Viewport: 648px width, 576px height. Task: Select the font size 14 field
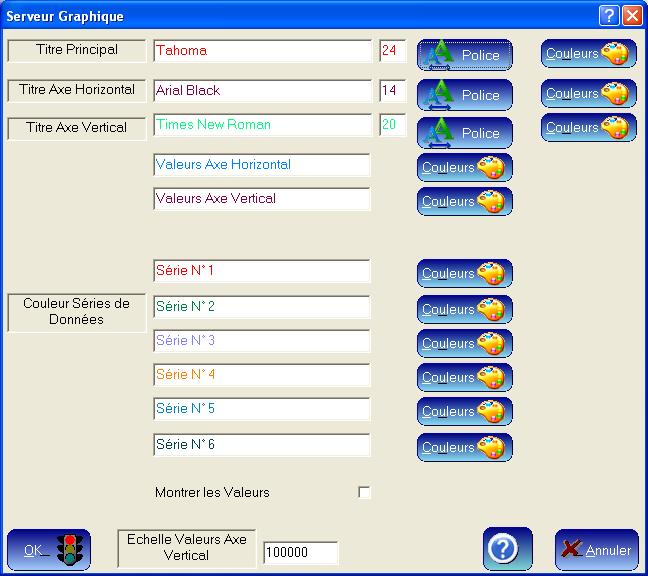pyautogui.click(x=392, y=91)
